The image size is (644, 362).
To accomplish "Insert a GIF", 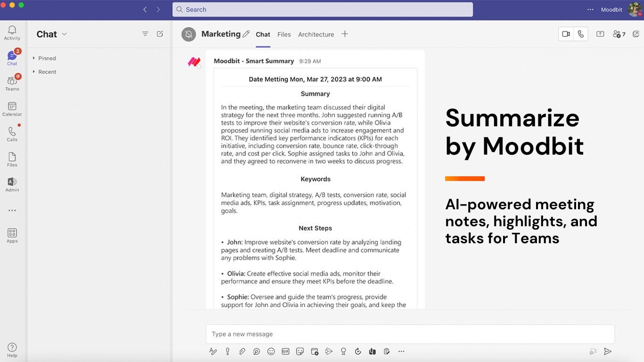I will 285,351.
